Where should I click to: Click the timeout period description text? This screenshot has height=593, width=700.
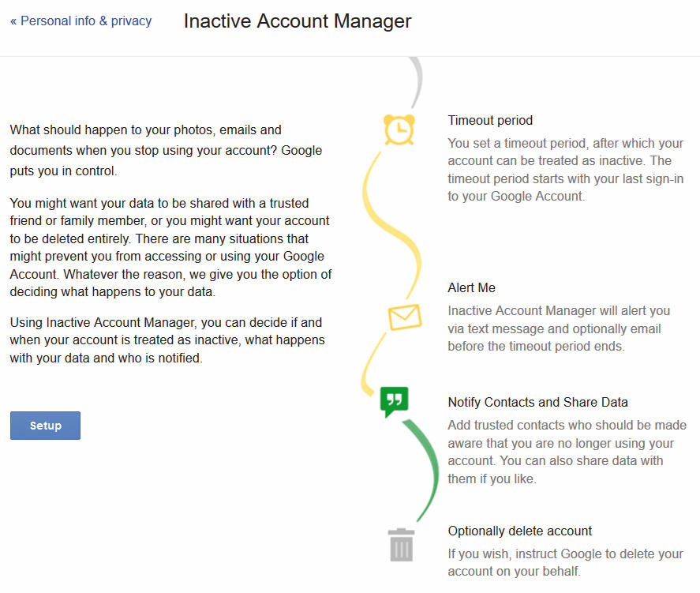566,170
